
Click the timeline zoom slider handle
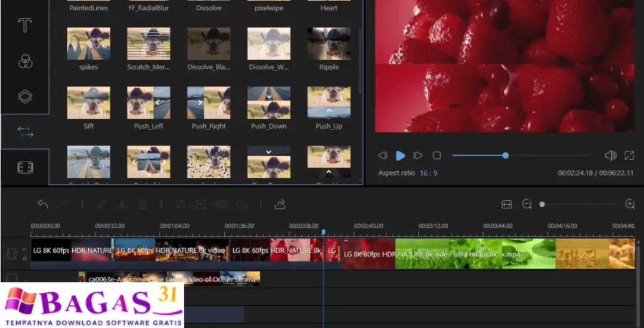[x=542, y=204]
